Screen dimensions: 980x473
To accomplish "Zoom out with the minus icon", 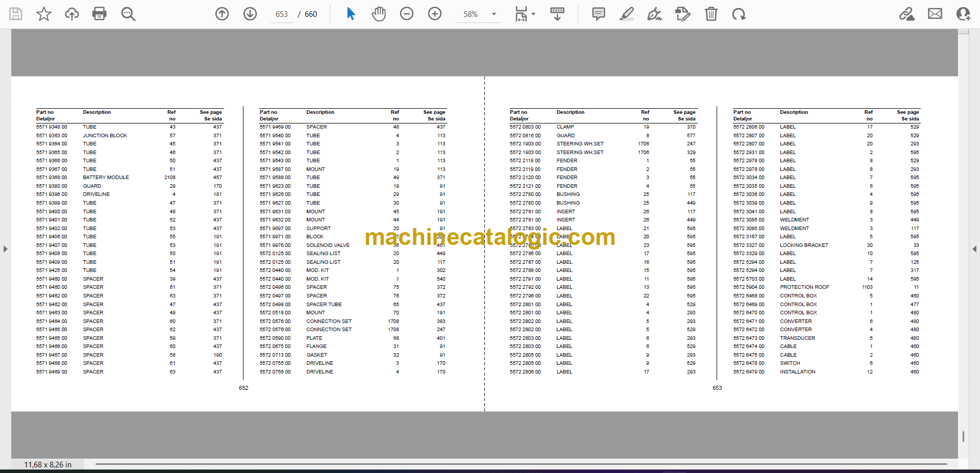I will click(407, 14).
